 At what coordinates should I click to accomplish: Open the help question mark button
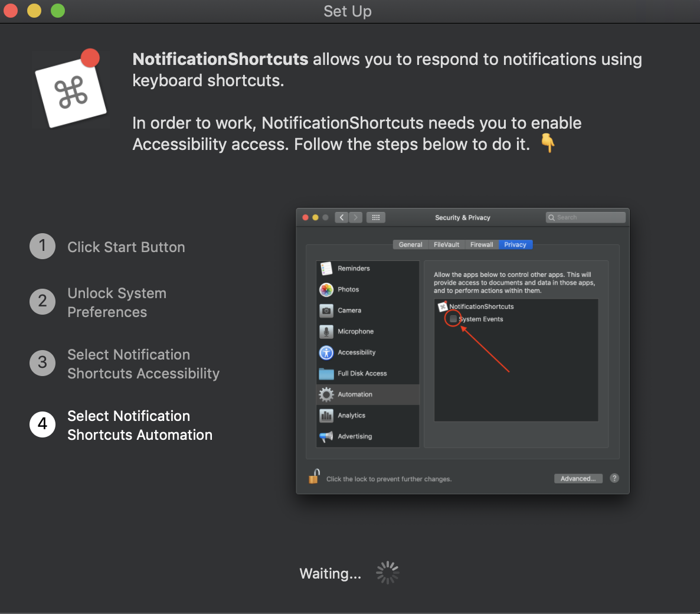(614, 478)
